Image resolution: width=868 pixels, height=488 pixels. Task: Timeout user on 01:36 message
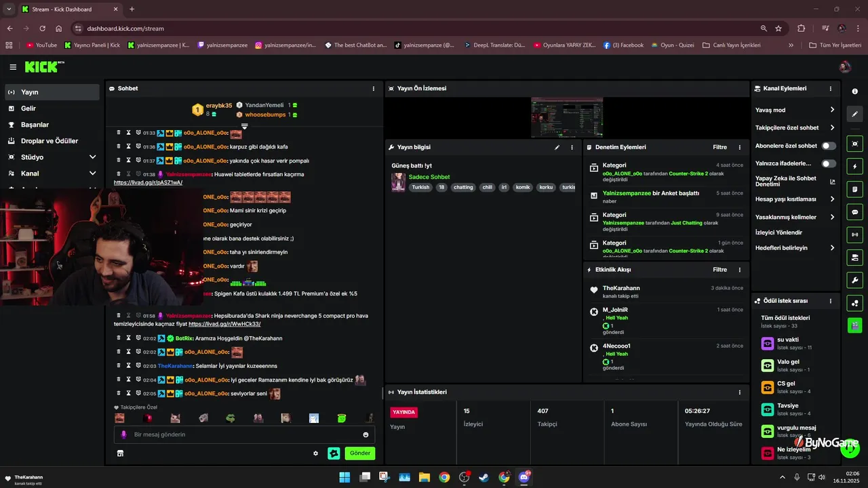[x=128, y=146]
